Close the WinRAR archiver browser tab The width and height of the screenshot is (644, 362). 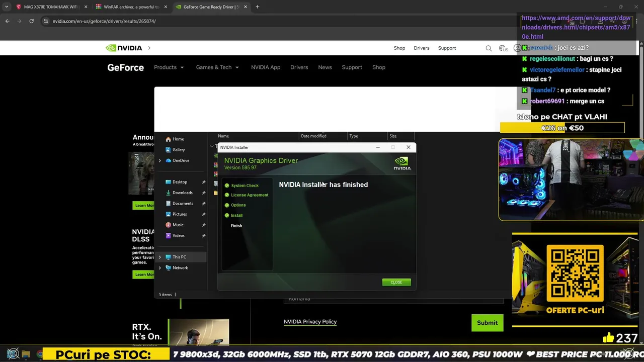pos(166,7)
